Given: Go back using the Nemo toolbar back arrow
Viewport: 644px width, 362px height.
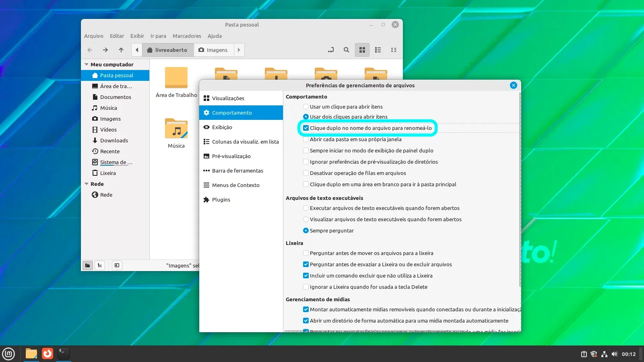Looking at the screenshot, I should pyautogui.click(x=90, y=50).
